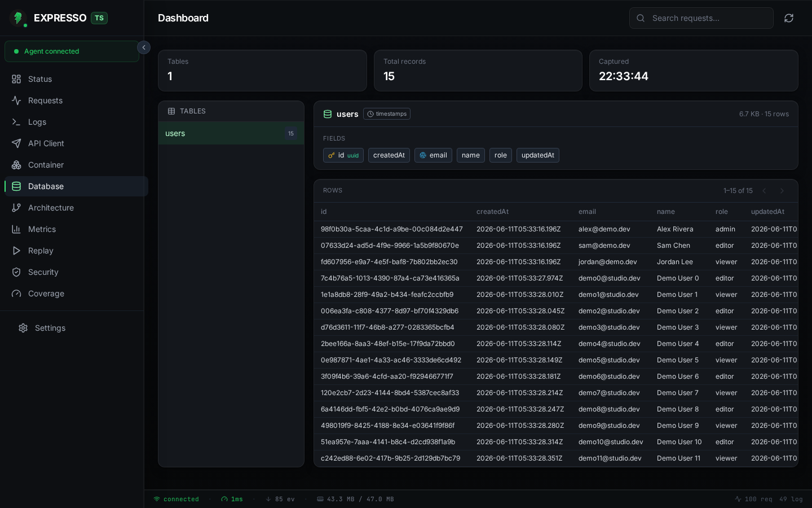Click the admin role cell
This screenshot has width=812, height=508.
(725, 229)
